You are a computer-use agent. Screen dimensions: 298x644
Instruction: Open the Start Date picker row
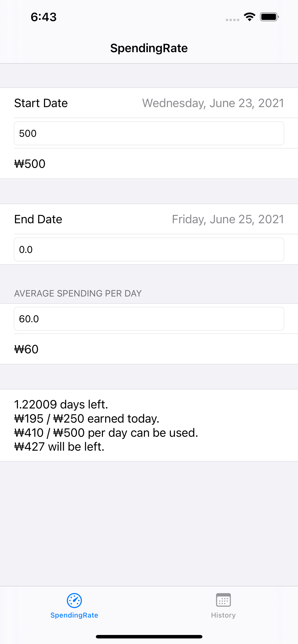149,103
